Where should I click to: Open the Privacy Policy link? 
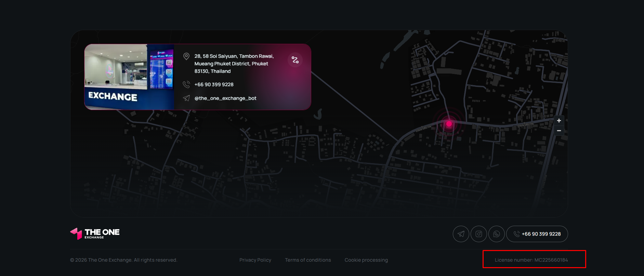(255, 260)
